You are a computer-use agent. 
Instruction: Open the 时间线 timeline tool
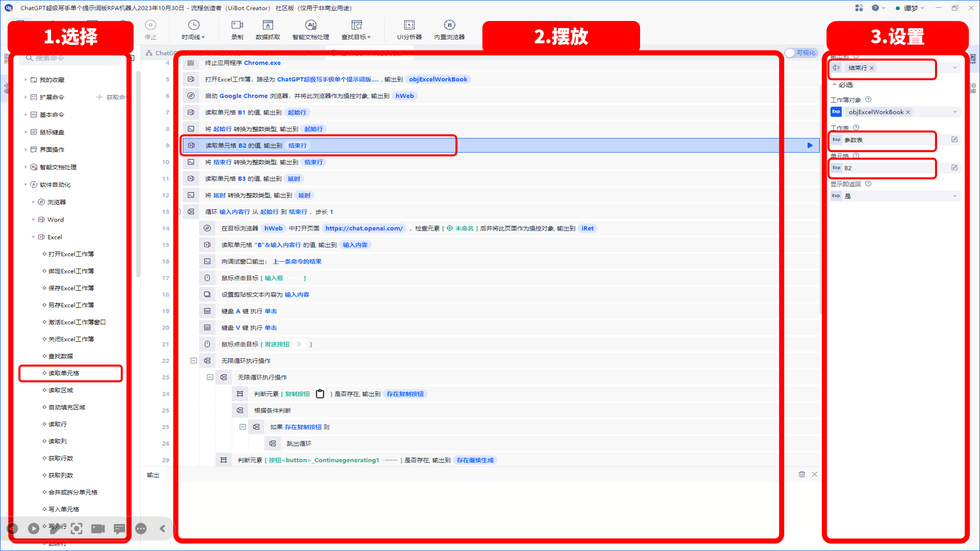pyautogui.click(x=193, y=30)
